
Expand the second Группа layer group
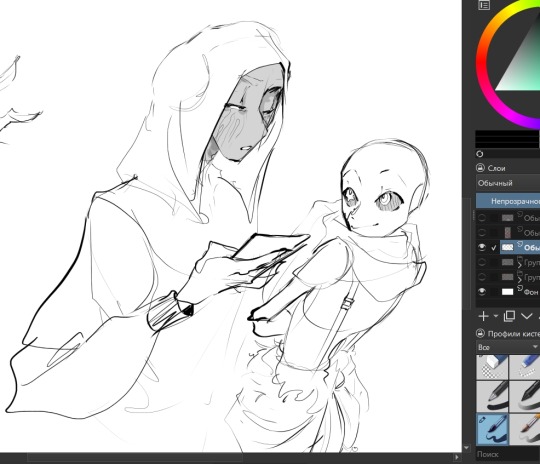520,280
